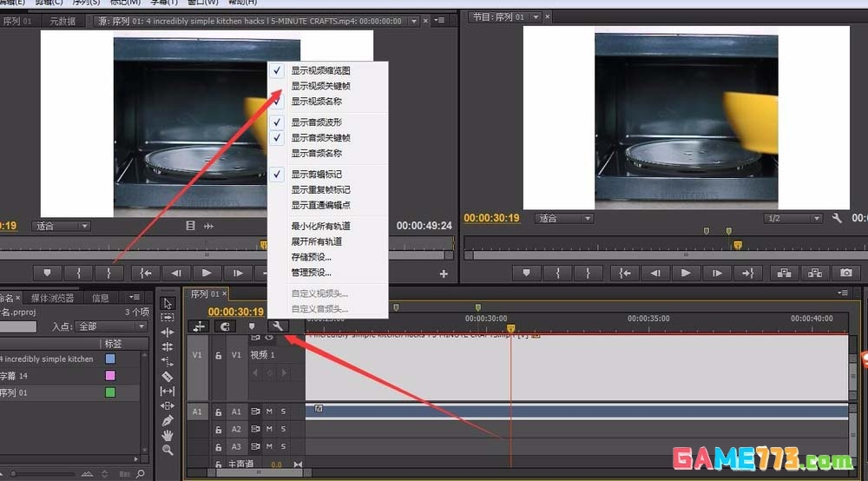Click the snap magnet icon in timeline
This screenshot has height=481, width=868.
pyautogui.click(x=225, y=326)
